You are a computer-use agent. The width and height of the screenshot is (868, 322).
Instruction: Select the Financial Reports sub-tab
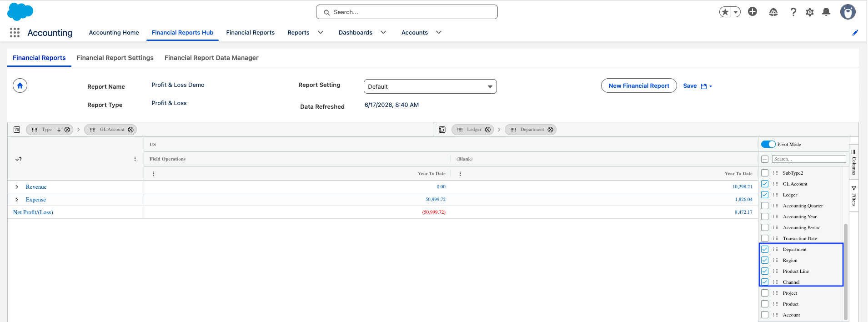39,58
